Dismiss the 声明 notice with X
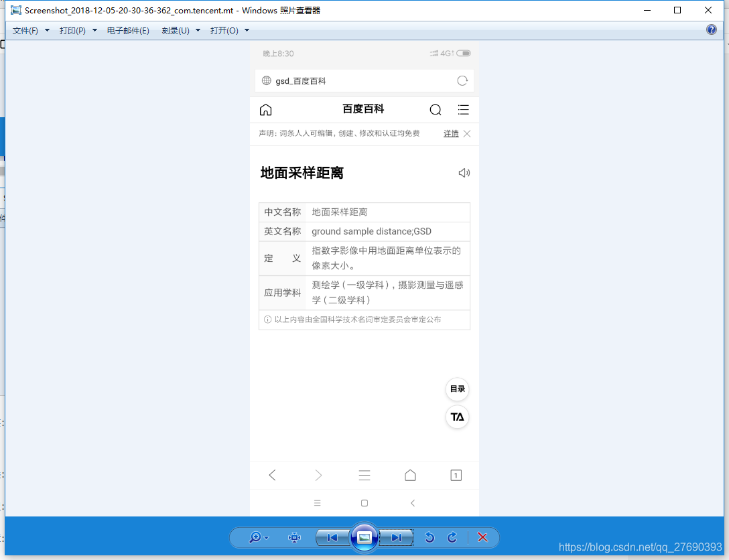 click(467, 134)
